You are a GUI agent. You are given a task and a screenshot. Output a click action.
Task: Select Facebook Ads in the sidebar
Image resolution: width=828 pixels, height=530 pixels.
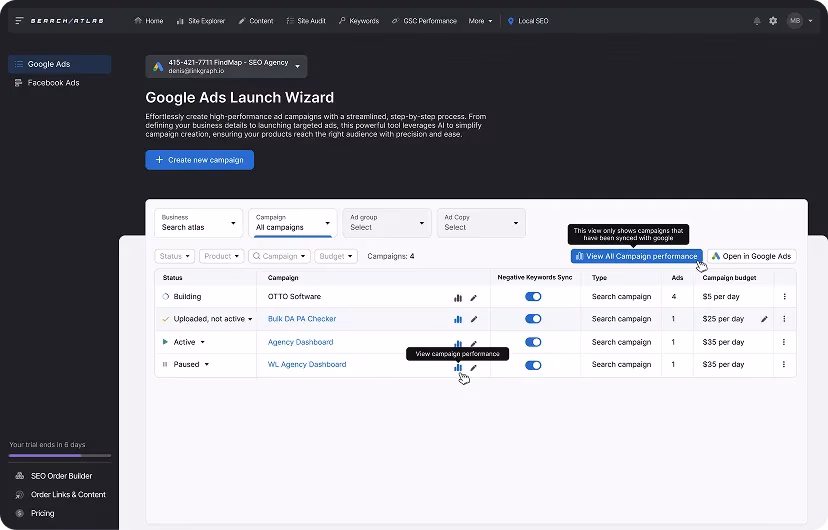(53, 83)
